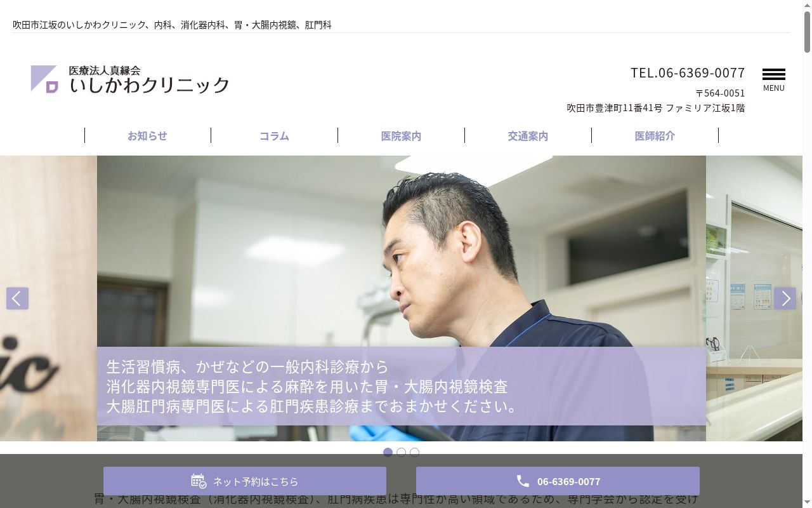Viewport: 812px width, 508px height.
Task: Open コラム navigation item
Action: (274, 136)
